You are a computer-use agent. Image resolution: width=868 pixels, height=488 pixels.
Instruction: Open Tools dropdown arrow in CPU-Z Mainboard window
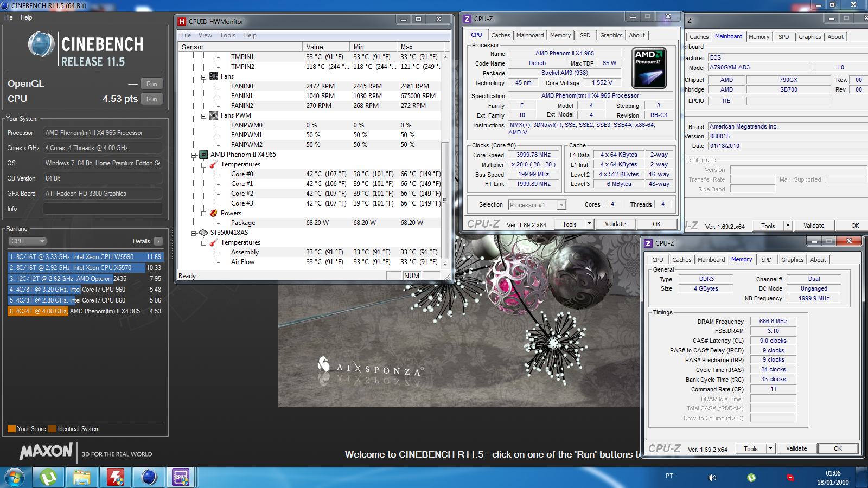(788, 226)
